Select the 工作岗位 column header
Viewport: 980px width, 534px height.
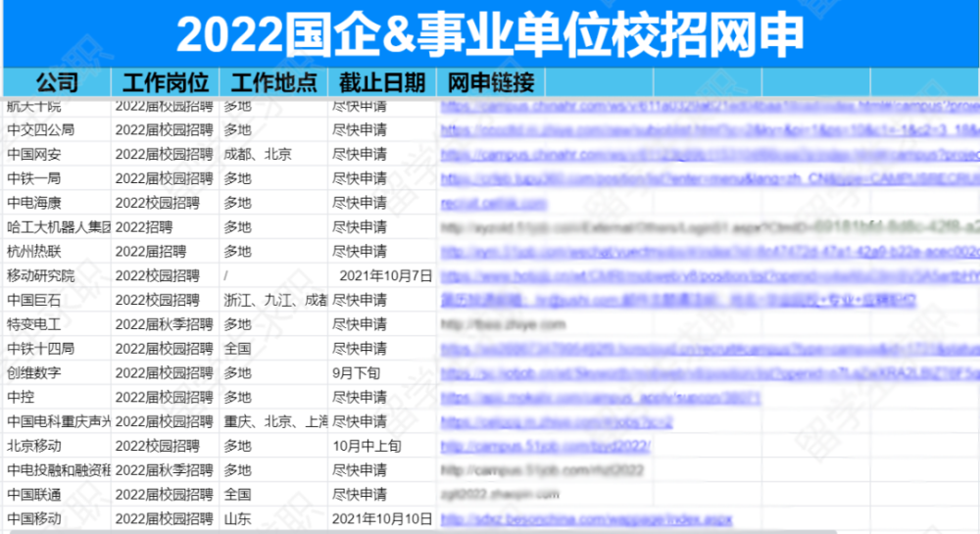pyautogui.click(x=165, y=82)
